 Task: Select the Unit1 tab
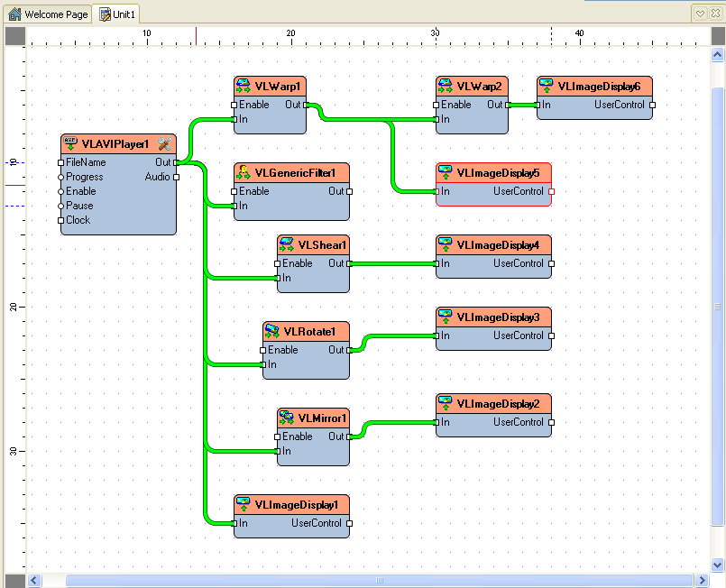[x=117, y=14]
